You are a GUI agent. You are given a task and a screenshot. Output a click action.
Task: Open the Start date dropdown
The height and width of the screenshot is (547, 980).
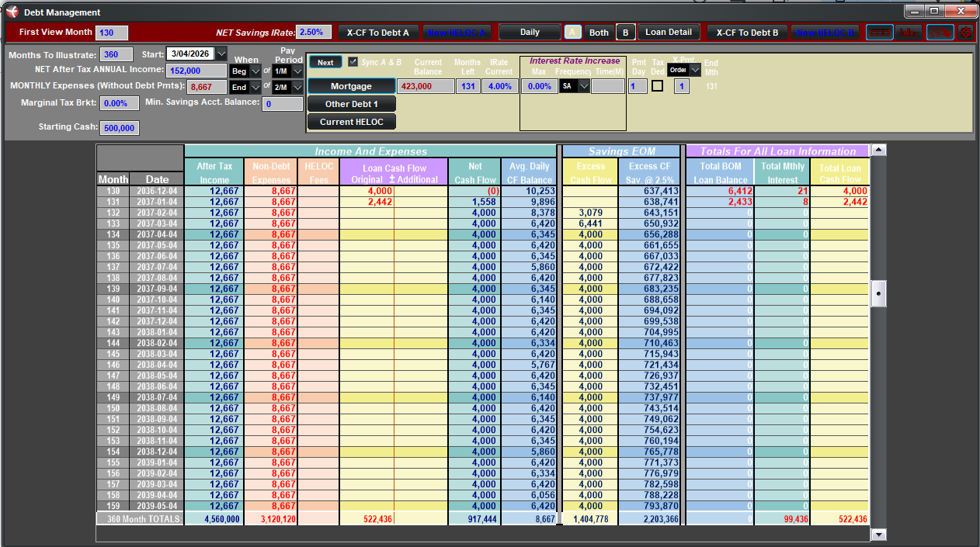coord(221,54)
